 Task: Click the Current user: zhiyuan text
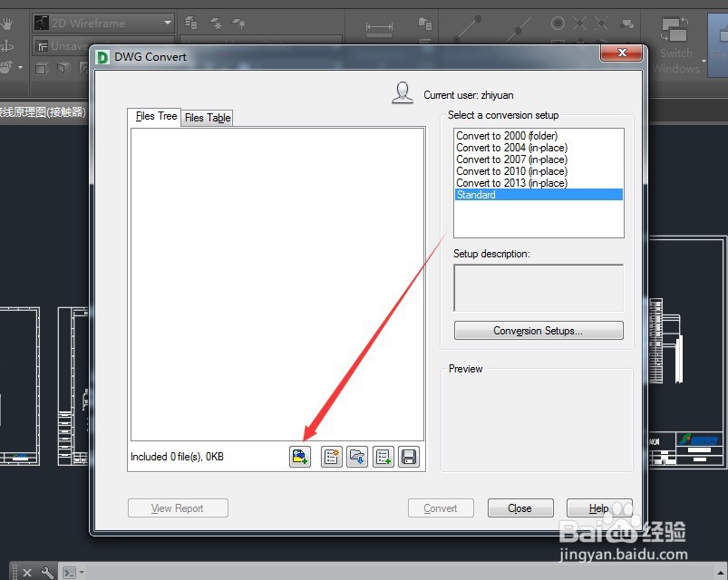click(469, 95)
